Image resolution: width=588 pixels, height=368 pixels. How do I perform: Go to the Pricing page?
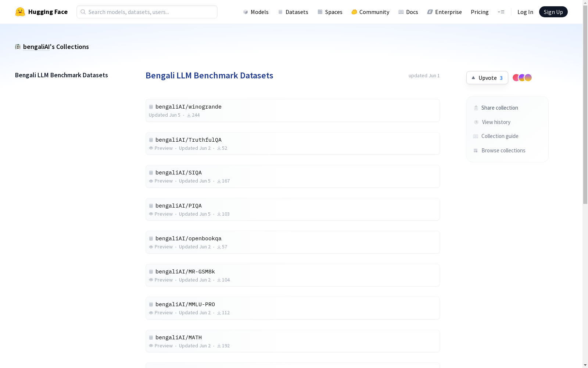tap(480, 12)
